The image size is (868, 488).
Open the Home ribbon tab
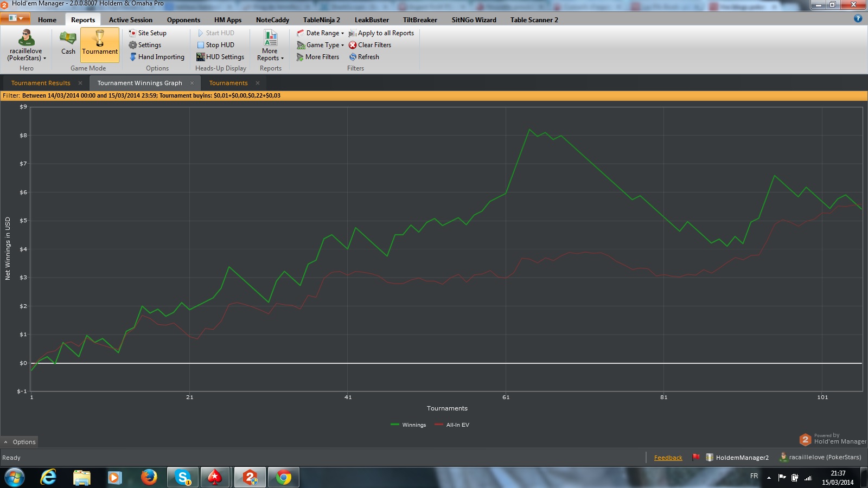pos(47,20)
